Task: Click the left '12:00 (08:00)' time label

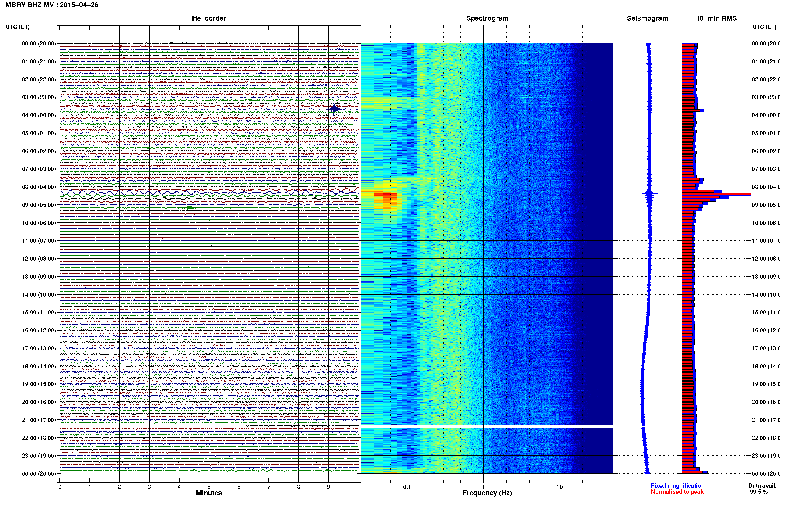Action: (x=39, y=259)
